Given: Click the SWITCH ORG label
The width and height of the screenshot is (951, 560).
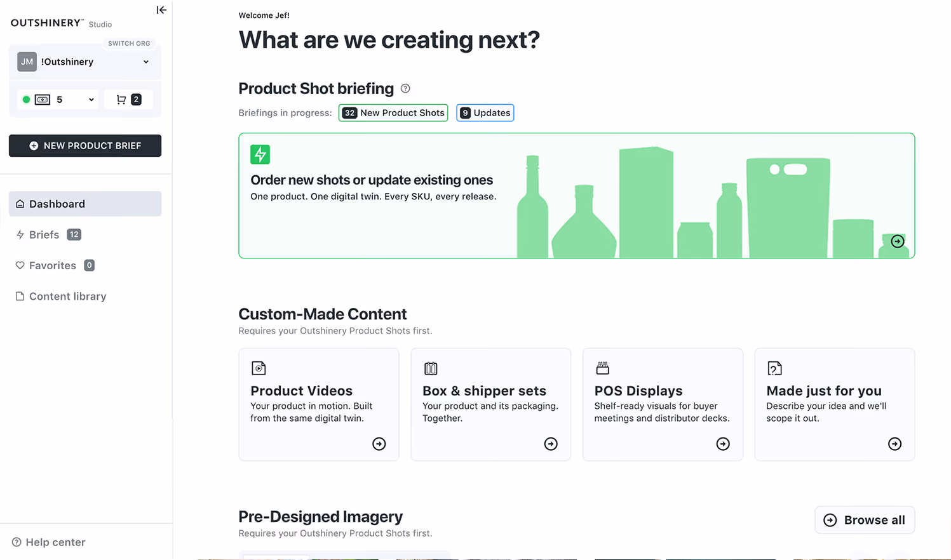Looking at the screenshot, I should pos(130,43).
